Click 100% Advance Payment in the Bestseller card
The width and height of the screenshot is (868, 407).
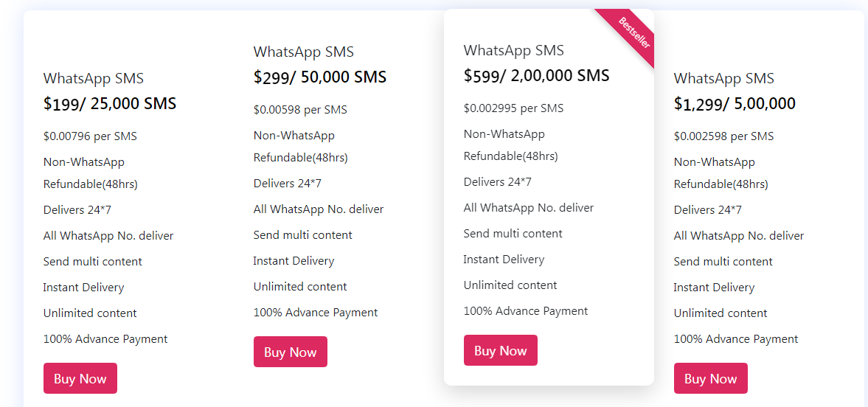click(x=526, y=310)
